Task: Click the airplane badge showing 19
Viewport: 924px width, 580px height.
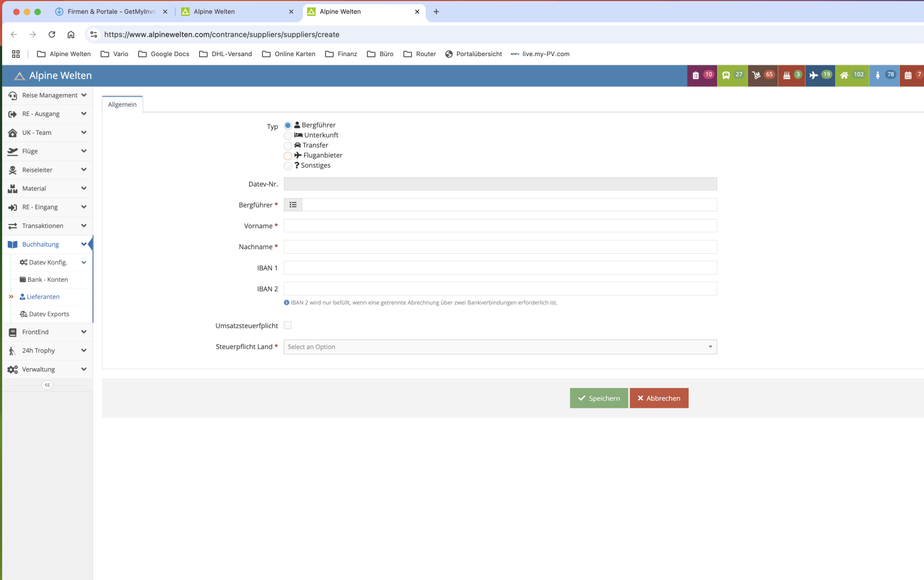Action: coord(820,75)
